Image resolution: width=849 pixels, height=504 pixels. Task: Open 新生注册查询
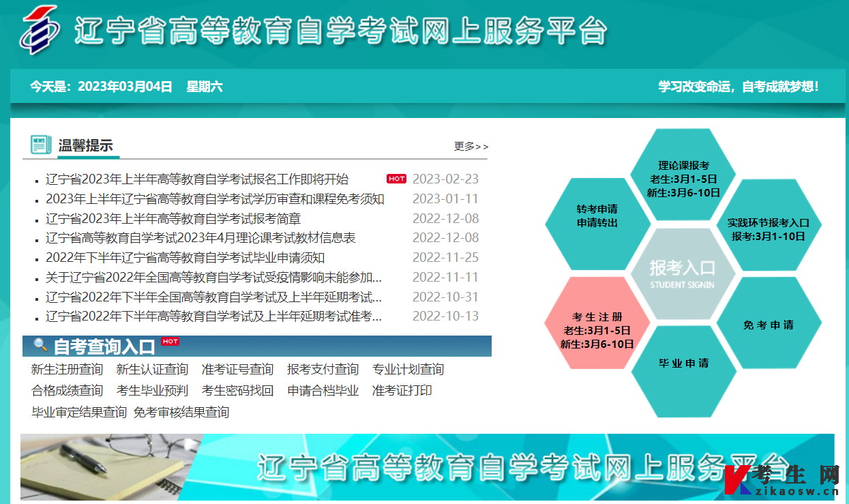(67, 370)
